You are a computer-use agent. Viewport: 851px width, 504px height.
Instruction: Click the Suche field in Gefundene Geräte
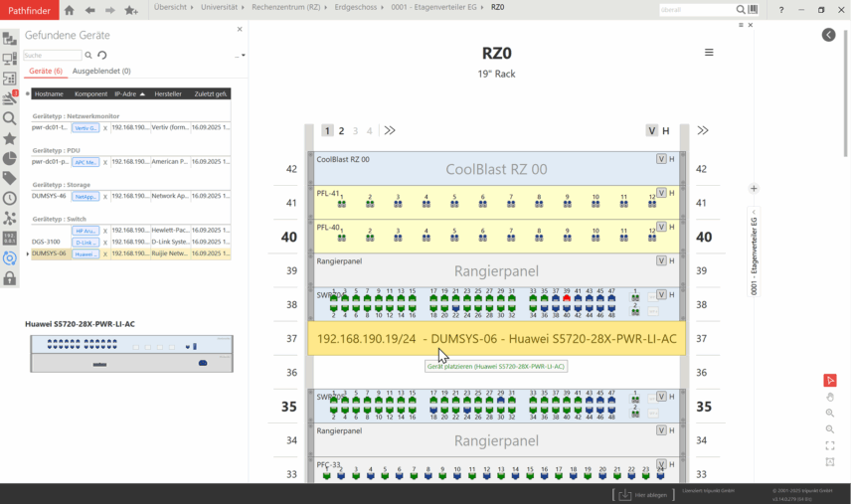click(x=52, y=56)
